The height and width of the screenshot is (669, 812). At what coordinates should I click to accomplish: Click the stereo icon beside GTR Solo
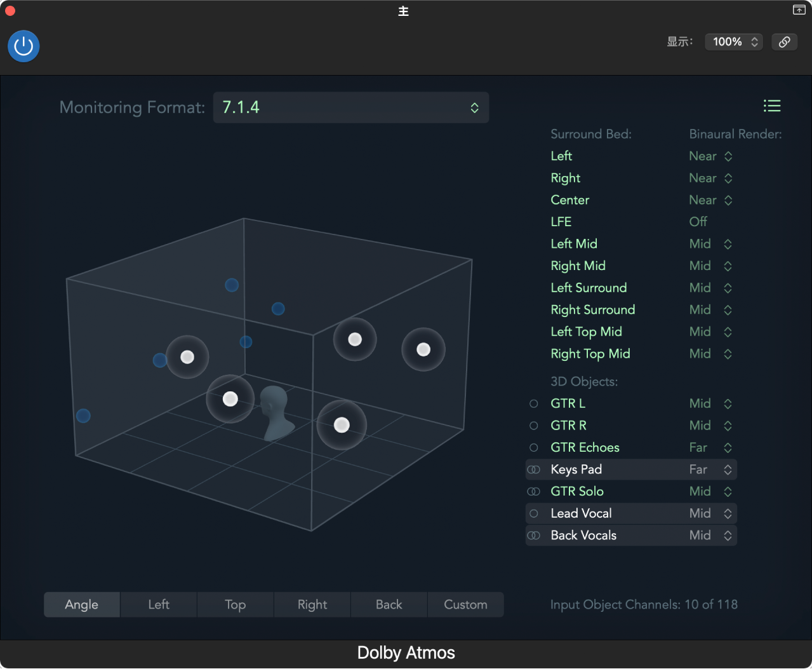(x=534, y=492)
